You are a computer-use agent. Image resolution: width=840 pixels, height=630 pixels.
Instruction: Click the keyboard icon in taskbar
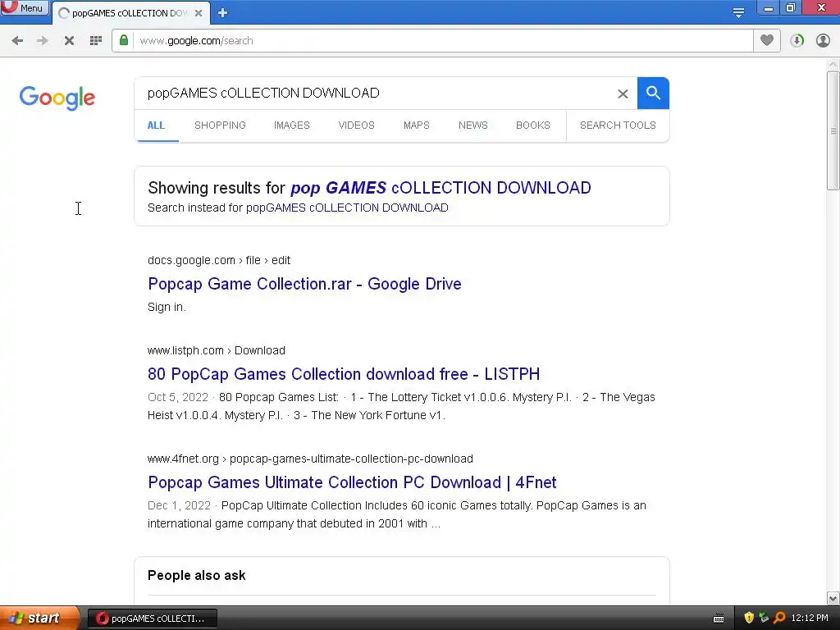point(719,619)
